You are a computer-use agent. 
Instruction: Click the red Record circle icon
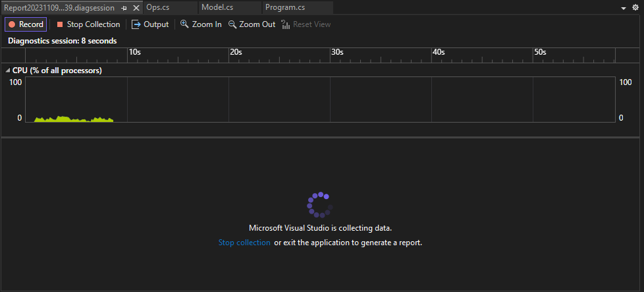tap(12, 24)
